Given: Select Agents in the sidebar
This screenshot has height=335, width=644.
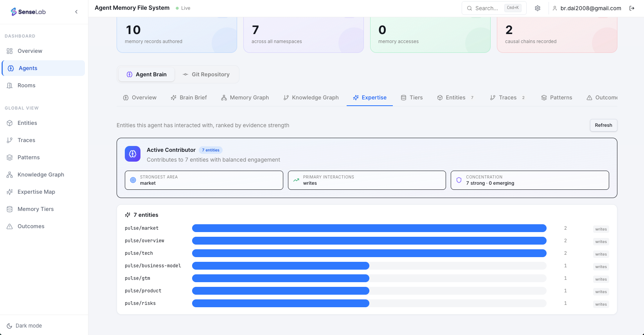Looking at the screenshot, I should (x=43, y=68).
